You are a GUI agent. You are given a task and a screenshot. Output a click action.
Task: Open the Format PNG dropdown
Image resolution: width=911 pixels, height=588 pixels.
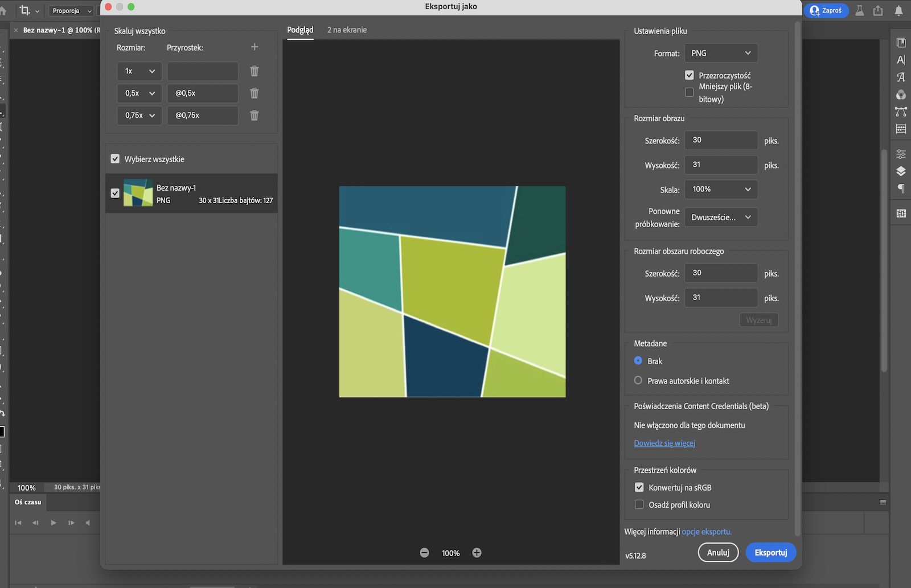[x=721, y=54]
